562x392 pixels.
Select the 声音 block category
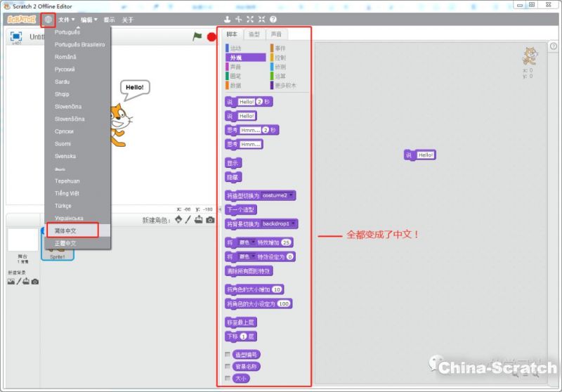(245, 67)
